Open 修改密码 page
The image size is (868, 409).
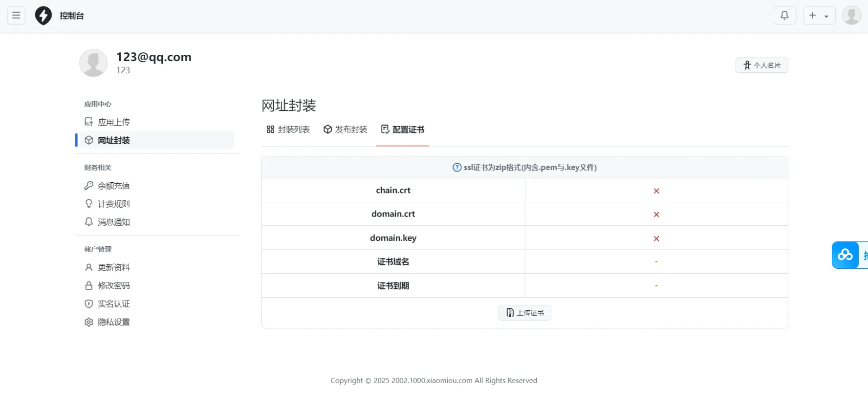point(113,286)
